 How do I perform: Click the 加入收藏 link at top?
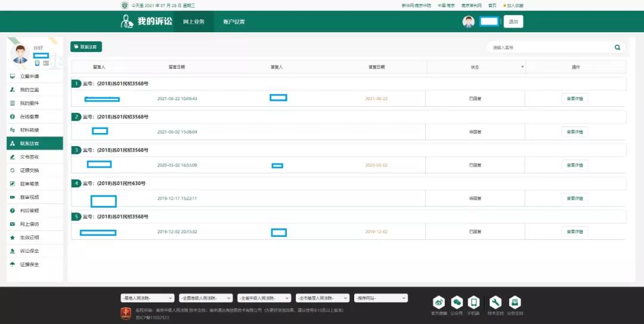515,5
